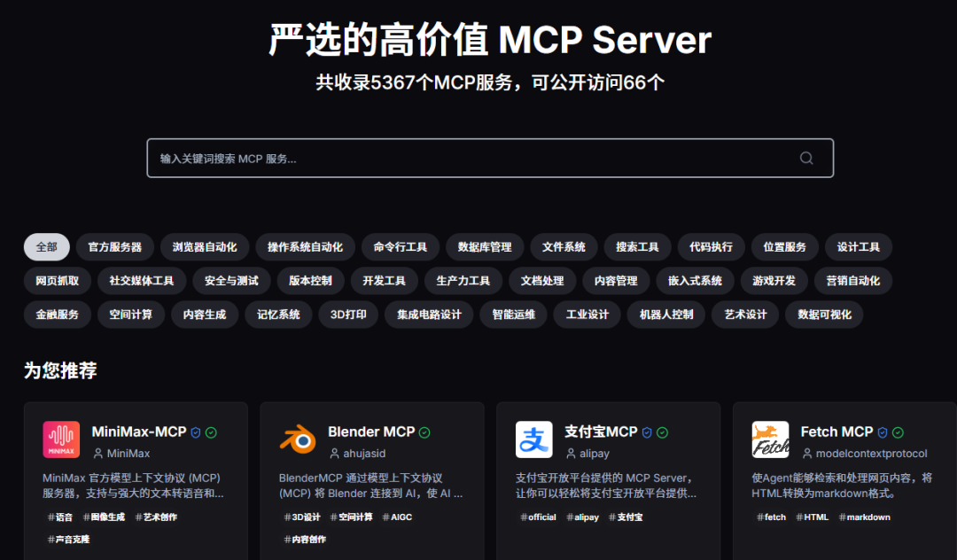Click the Fetch MCP logo icon
This screenshot has height=560, width=957.
(770, 439)
